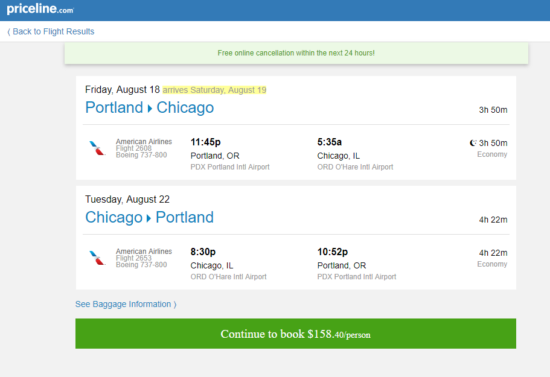Click the free online cancellation banner
Screen dimensions: 550x377
[296, 53]
